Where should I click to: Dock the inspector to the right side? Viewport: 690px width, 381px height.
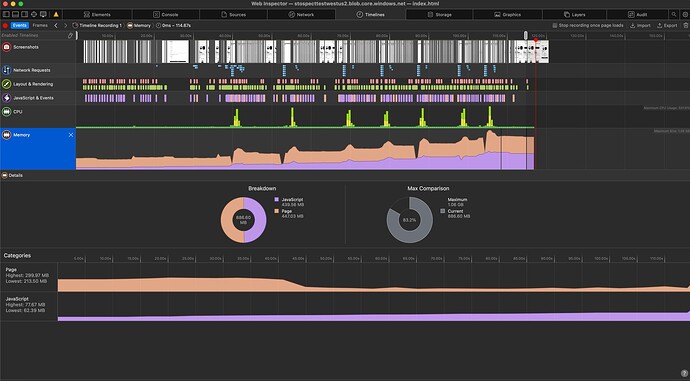tap(25, 14)
